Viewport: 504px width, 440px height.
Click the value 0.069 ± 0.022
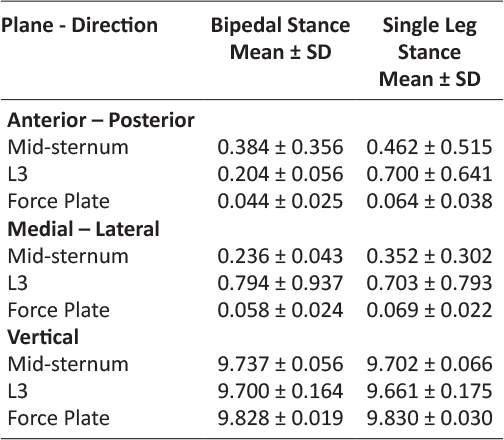429,310
